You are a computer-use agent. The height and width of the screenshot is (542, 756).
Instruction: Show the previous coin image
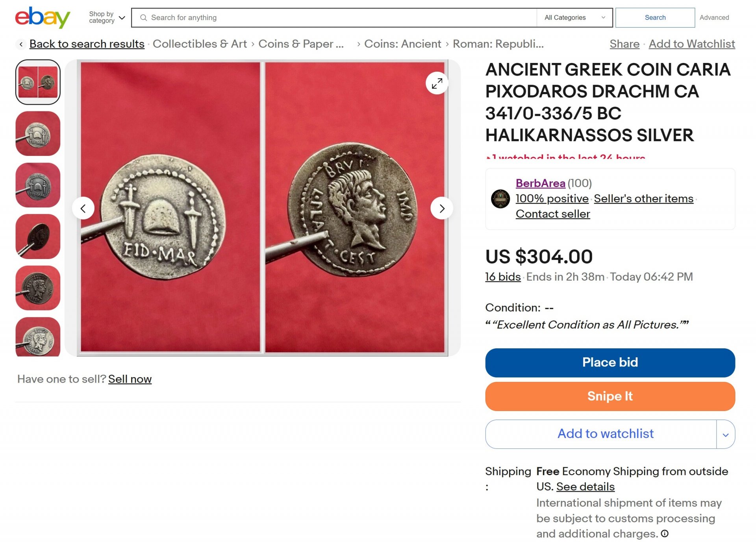83,208
